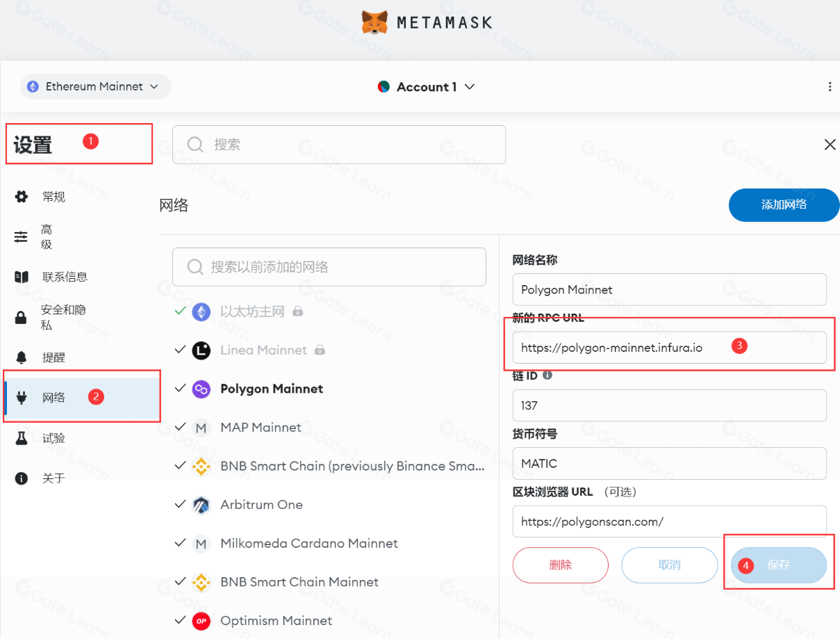Click the red OP Optimism icon
840x639 pixels.
pos(201,620)
